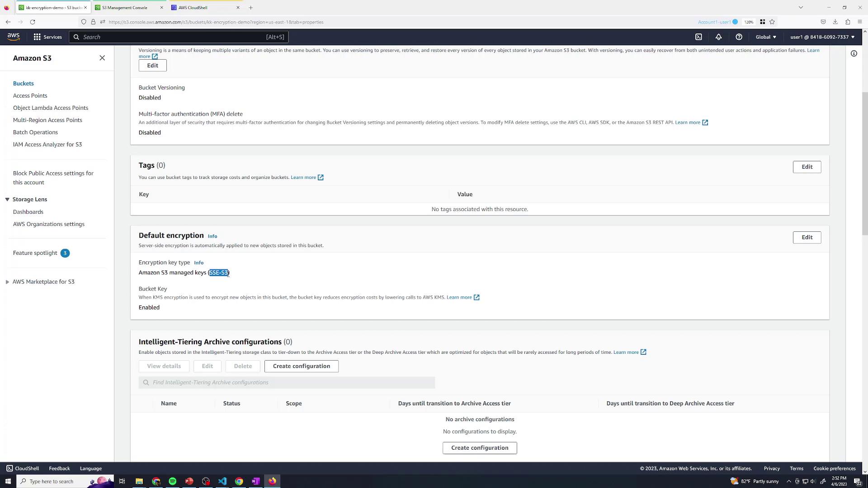Close the Amazon S3 sidebar panel
This screenshot has height=488, width=868.
pyautogui.click(x=102, y=58)
